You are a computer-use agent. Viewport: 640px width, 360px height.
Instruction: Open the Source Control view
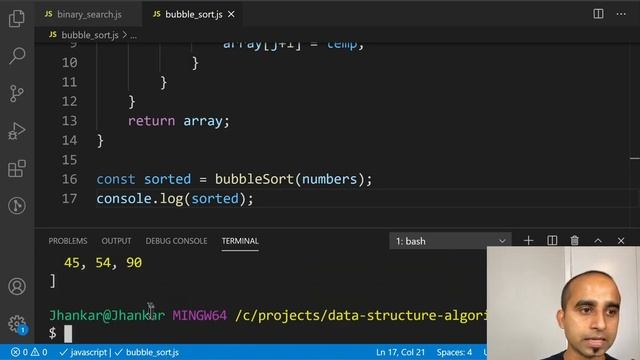pyautogui.click(x=17, y=93)
